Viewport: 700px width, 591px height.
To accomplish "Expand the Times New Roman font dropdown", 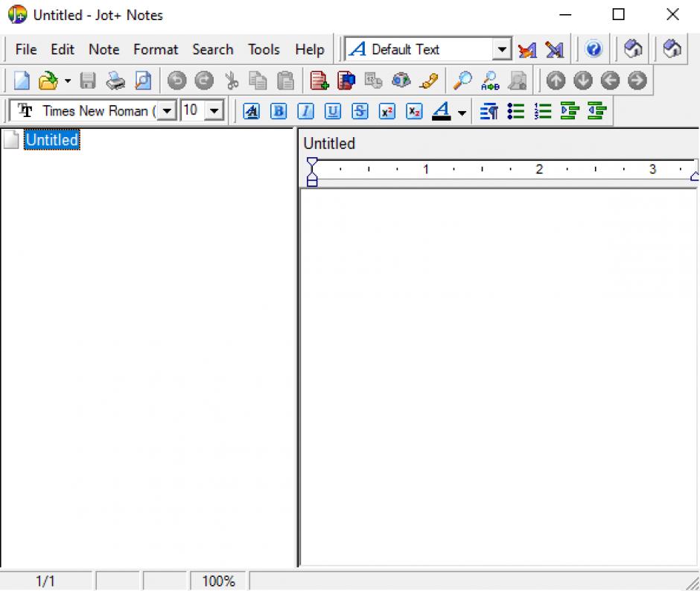I will [x=167, y=111].
